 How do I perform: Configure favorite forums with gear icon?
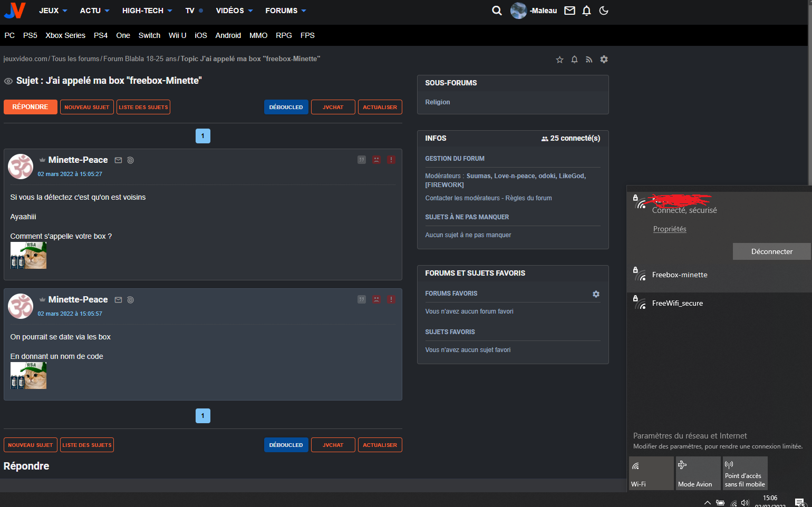pos(596,294)
